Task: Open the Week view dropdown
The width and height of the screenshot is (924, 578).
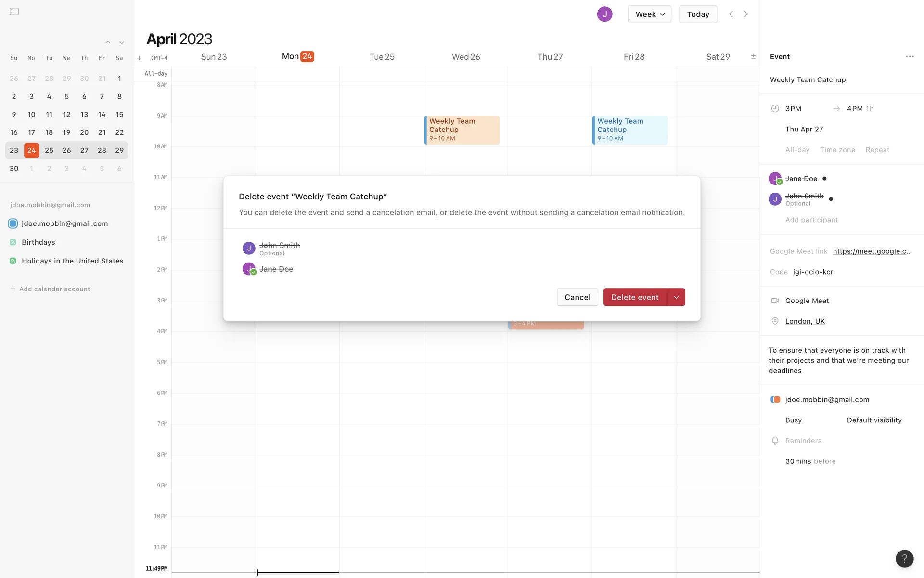Action: coord(649,14)
